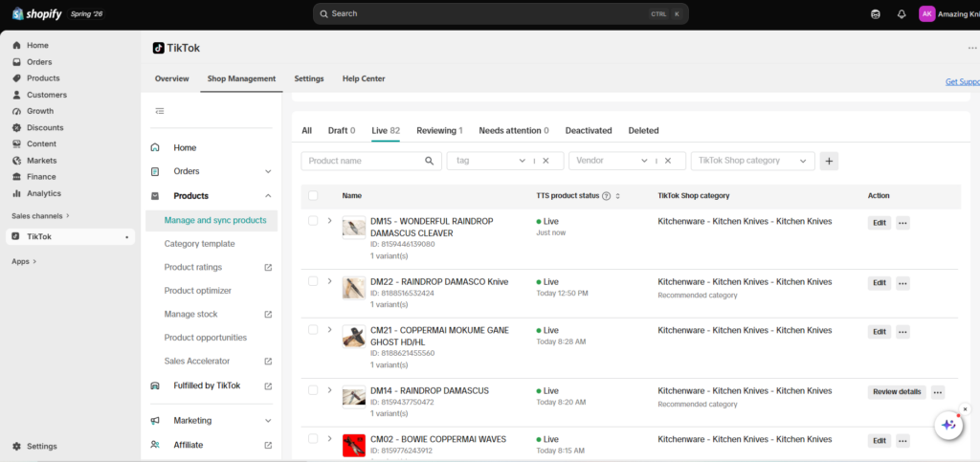
Task: Show the Draft products tab
Action: [342, 130]
